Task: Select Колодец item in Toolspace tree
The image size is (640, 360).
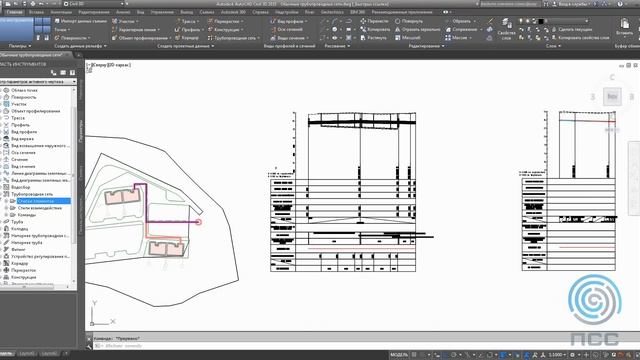Action: [20, 229]
